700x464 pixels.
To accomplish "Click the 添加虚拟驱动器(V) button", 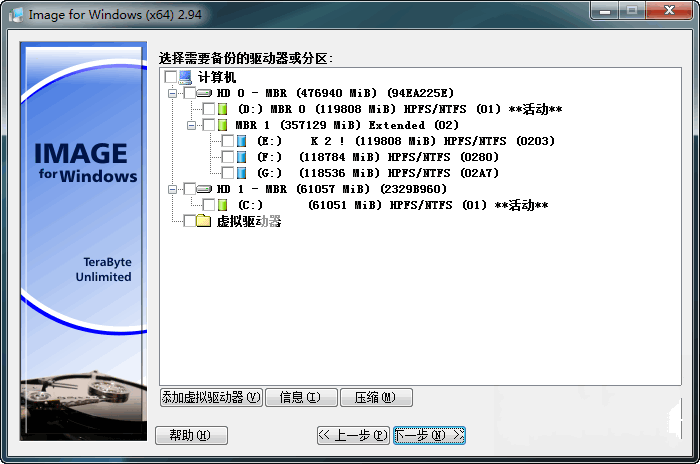I will (x=211, y=397).
